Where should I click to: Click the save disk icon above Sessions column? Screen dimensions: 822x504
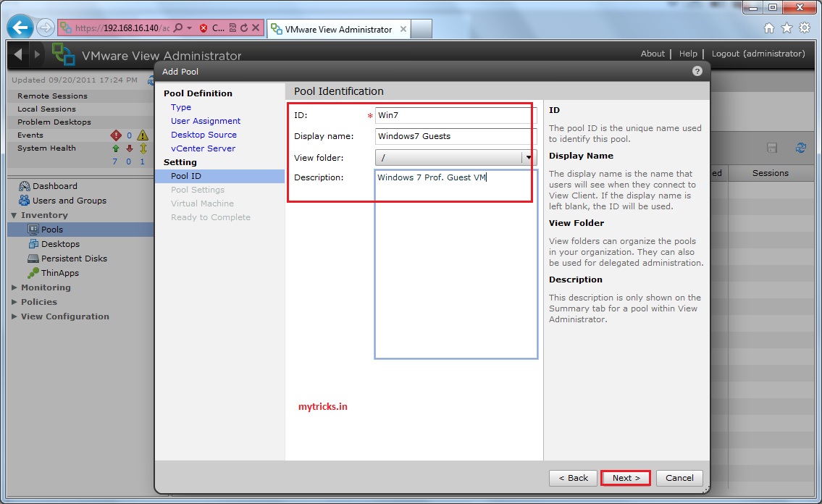pos(772,148)
